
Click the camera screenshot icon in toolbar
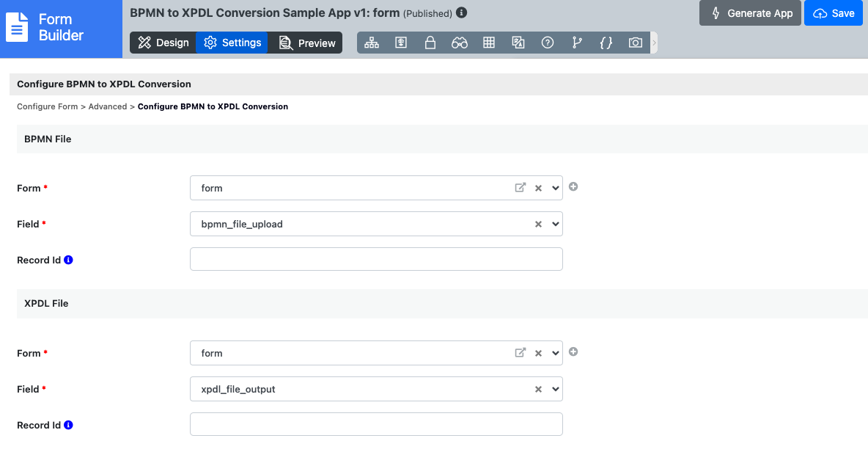pos(636,43)
